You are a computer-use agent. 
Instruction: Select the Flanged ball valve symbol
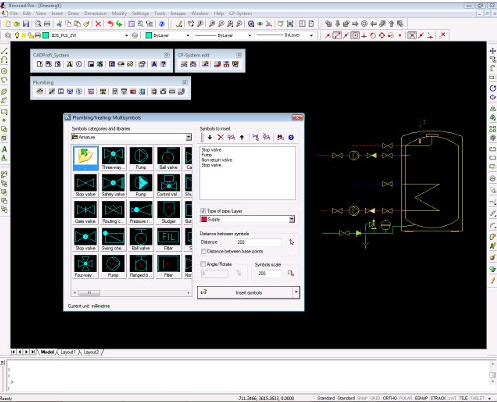[x=141, y=266]
